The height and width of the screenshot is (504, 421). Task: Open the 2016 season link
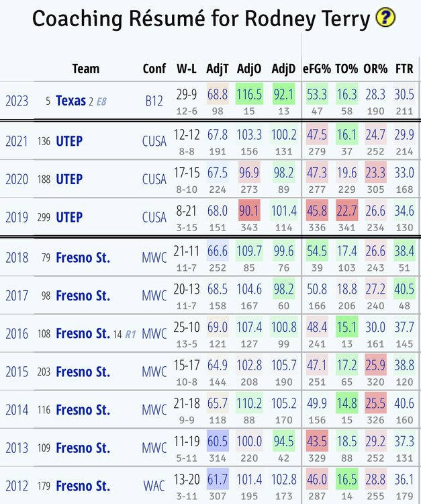[17, 333]
